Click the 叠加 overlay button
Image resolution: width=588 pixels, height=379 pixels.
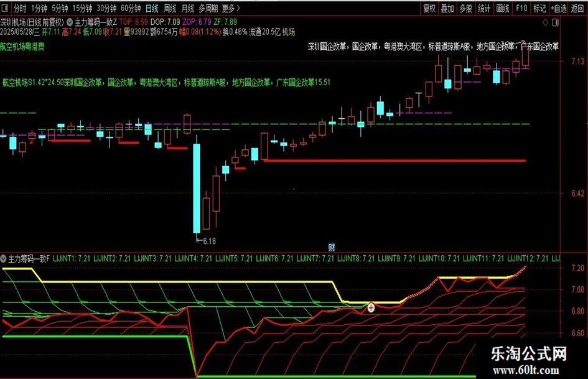(447, 8)
